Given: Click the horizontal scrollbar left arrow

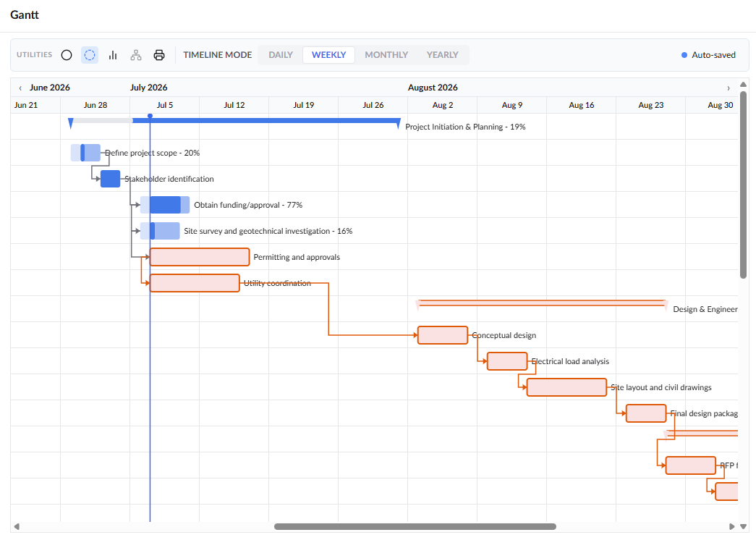Looking at the screenshot, I should (x=17, y=526).
